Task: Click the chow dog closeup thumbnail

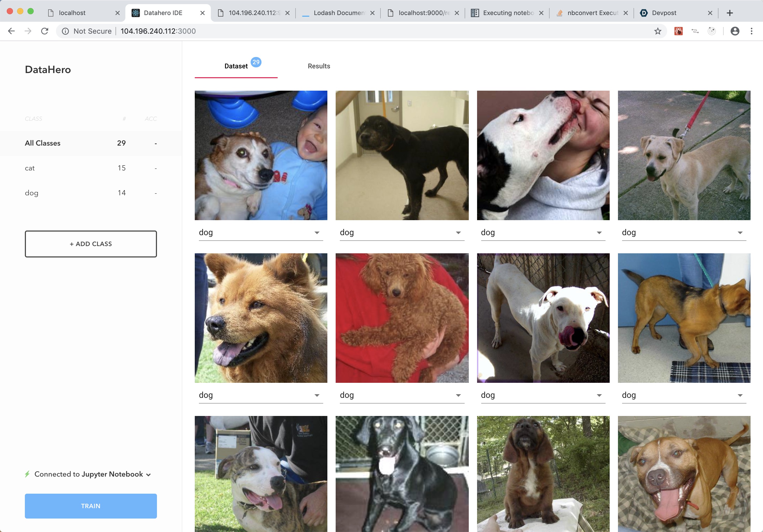Action: click(x=261, y=318)
